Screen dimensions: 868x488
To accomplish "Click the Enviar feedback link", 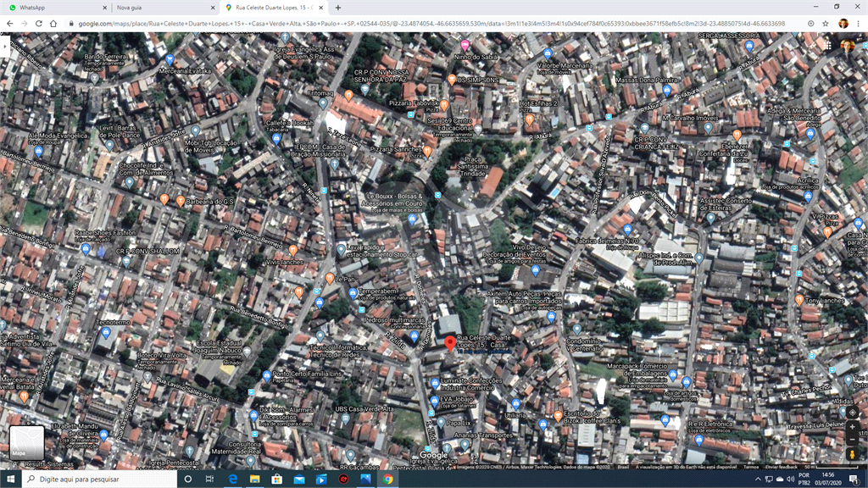I will [x=782, y=467].
